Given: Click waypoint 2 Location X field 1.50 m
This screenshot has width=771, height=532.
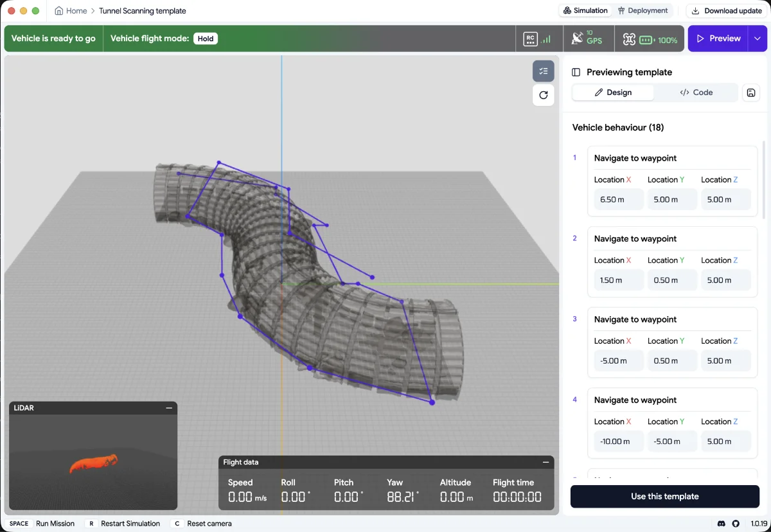Looking at the screenshot, I should 618,280.
